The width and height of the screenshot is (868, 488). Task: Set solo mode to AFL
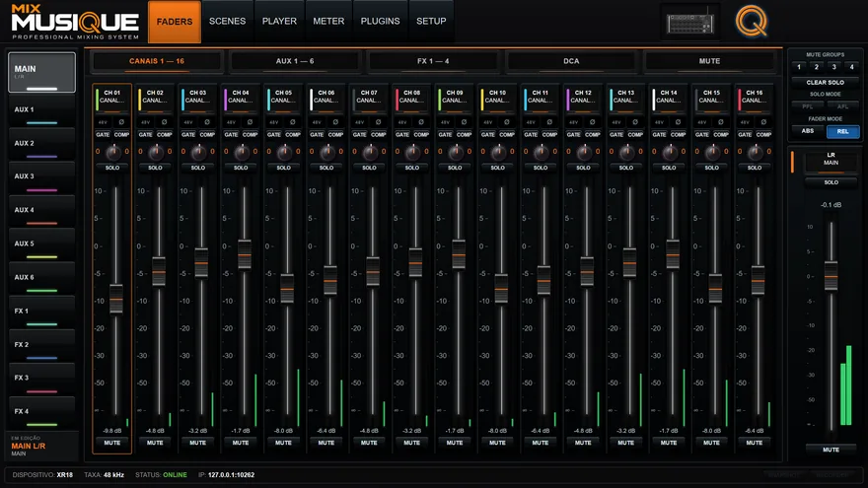[x=843, y=106]
